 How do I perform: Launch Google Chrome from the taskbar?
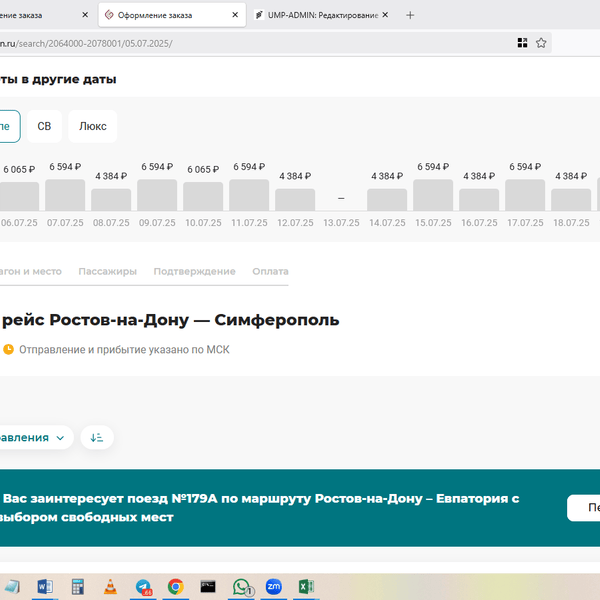(175, 587)
